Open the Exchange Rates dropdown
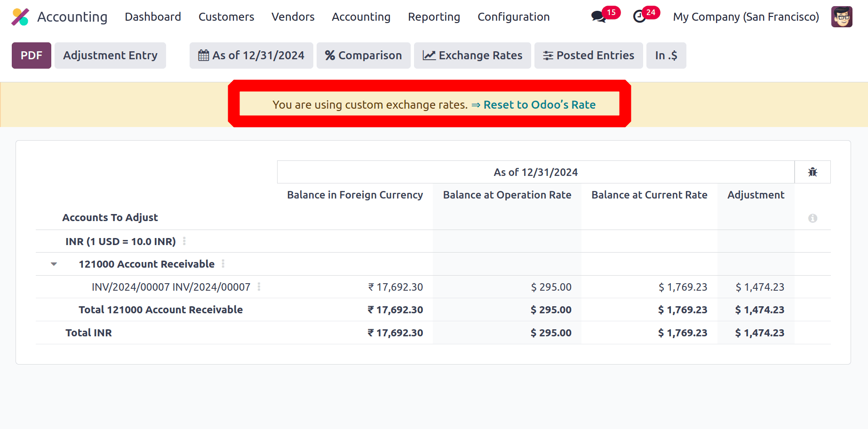This screenshot has width=868, height=429. pyautogui.click(x=472, y=56)
